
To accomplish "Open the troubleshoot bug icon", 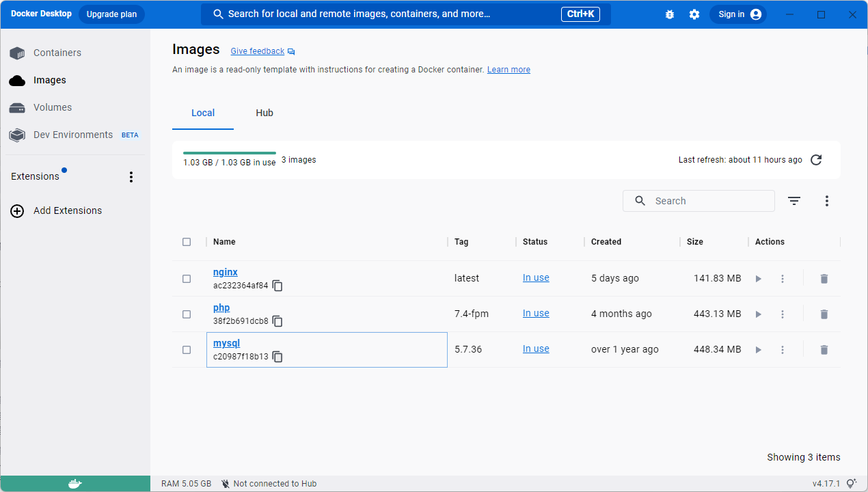I will (670, 14).
